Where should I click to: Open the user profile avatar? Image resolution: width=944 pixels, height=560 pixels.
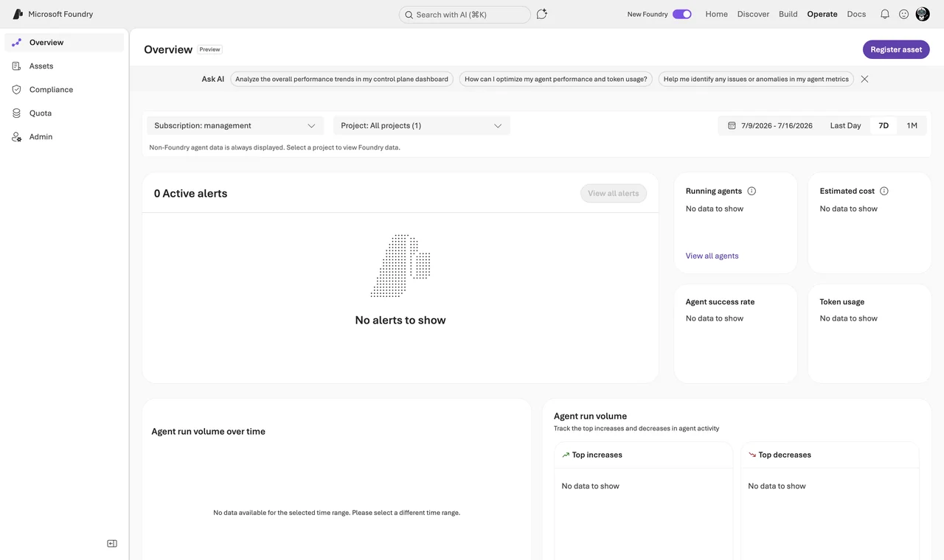pos(923,14)
